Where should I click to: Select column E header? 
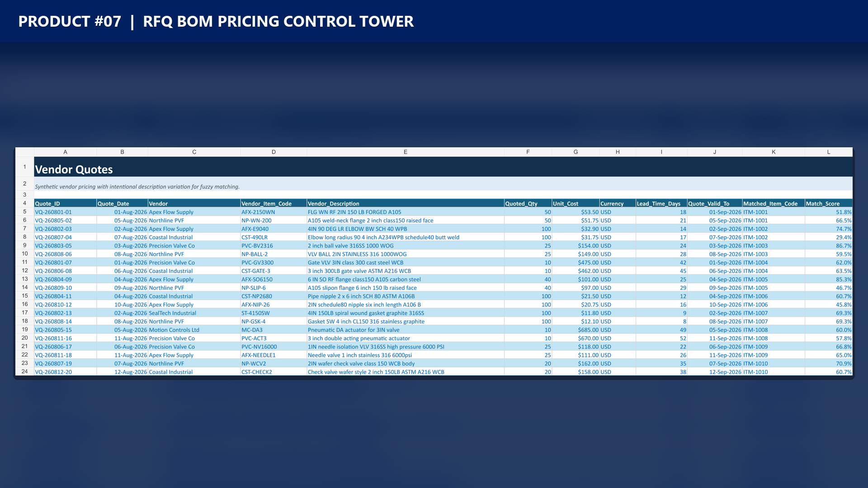click(405, 152)
